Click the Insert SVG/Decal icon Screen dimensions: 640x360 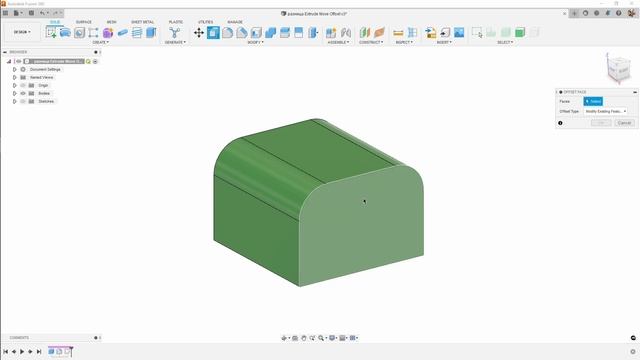tap(445, 33)
